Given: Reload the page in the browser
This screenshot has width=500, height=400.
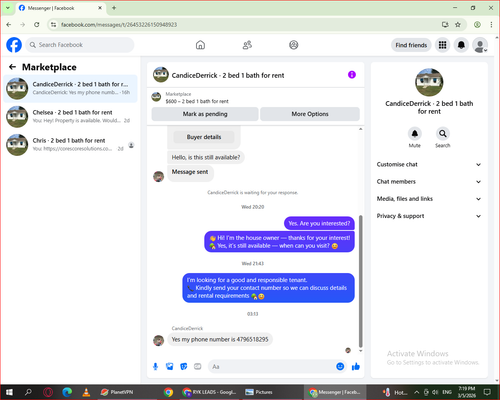Looking at the screenshot, I should tap(37, 24).
